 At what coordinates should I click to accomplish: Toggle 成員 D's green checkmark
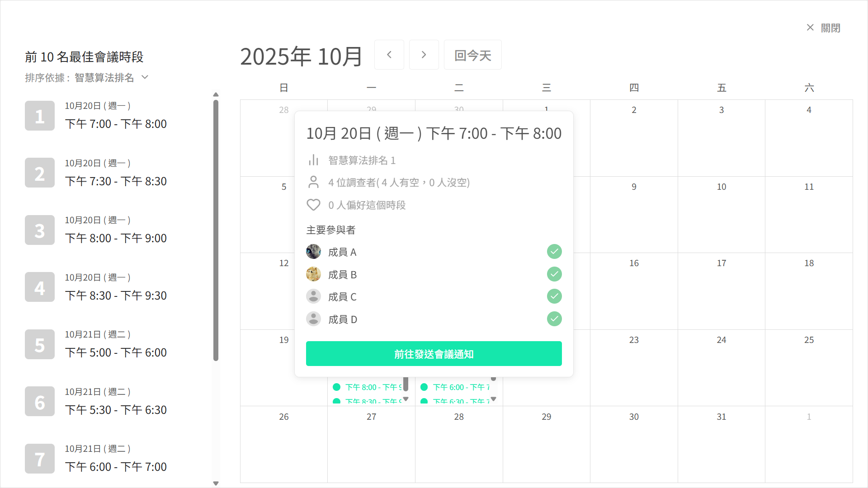(554, 319)
